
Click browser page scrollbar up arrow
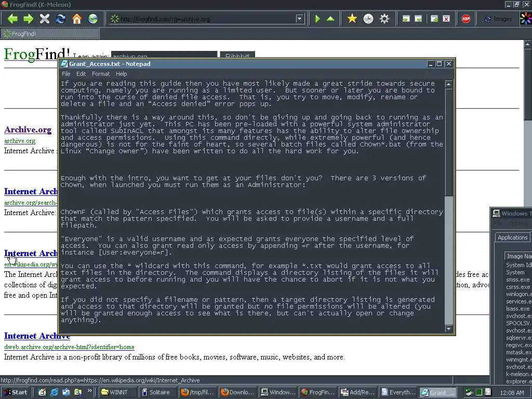[528, 44]
